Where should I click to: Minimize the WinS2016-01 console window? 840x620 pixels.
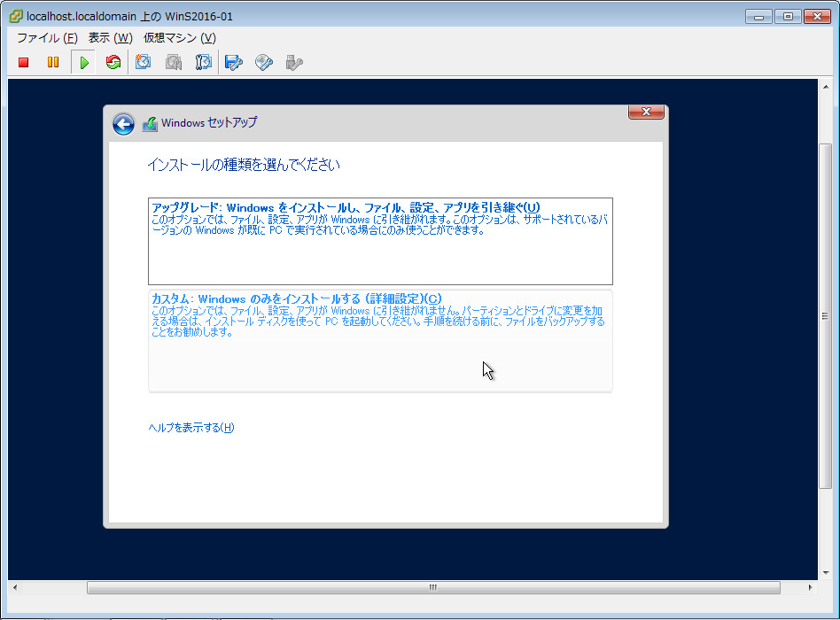click(x=758, y=17)
